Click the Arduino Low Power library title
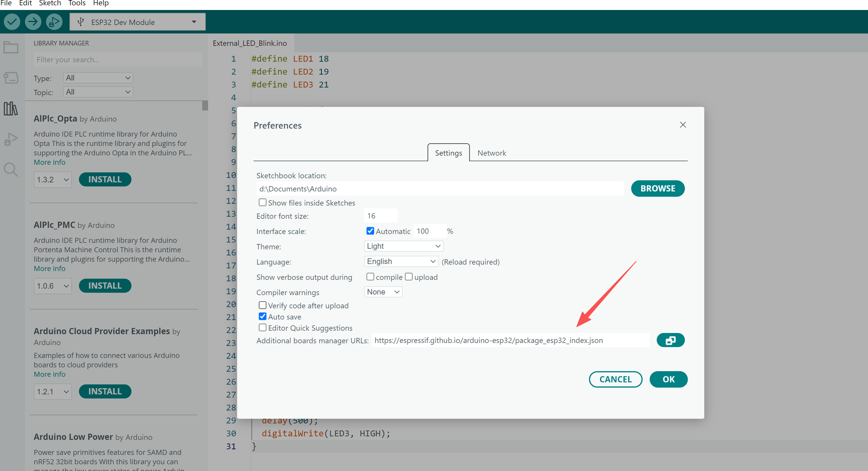The image size is (868, 471). click(73, 437)
